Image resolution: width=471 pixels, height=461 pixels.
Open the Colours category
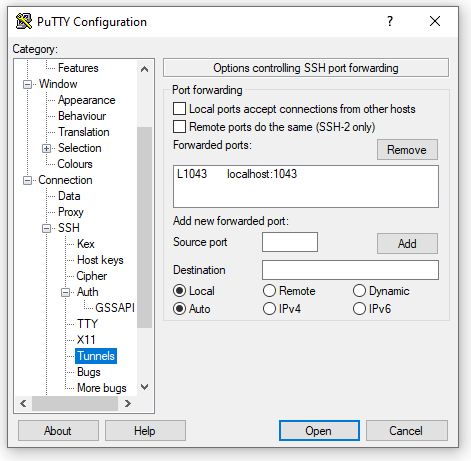click(75, 164)
